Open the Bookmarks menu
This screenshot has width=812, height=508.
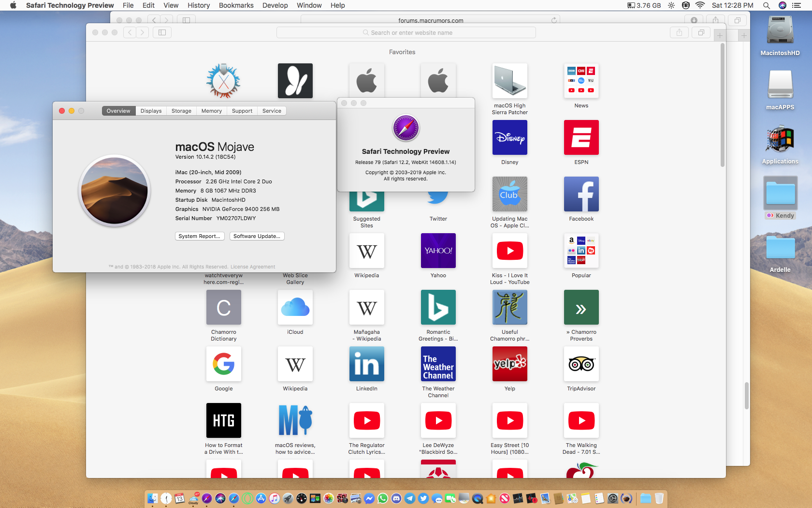tap(236, 5)
